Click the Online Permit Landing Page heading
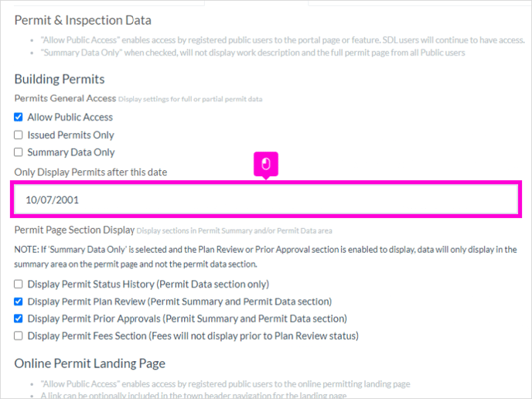Image resolution: width=532 pixels, height=399 pixels. (90, 363)
